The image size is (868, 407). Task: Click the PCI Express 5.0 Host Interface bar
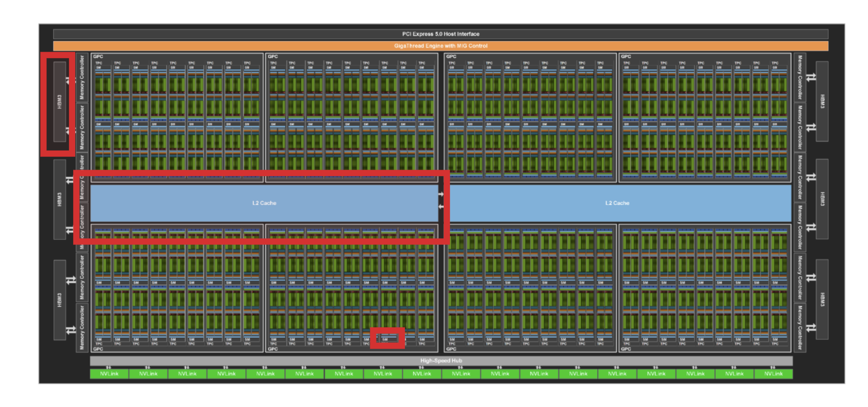(x=440, y=34)
